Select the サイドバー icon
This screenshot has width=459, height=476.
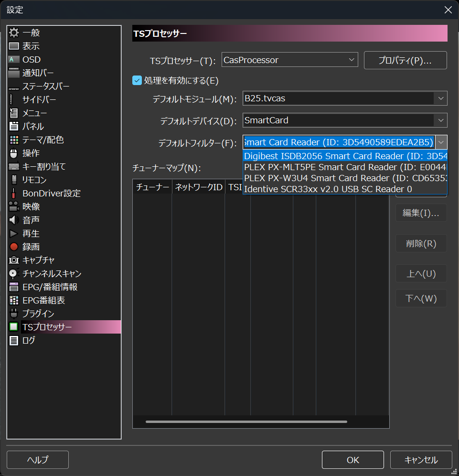click(x=11, y=99)
